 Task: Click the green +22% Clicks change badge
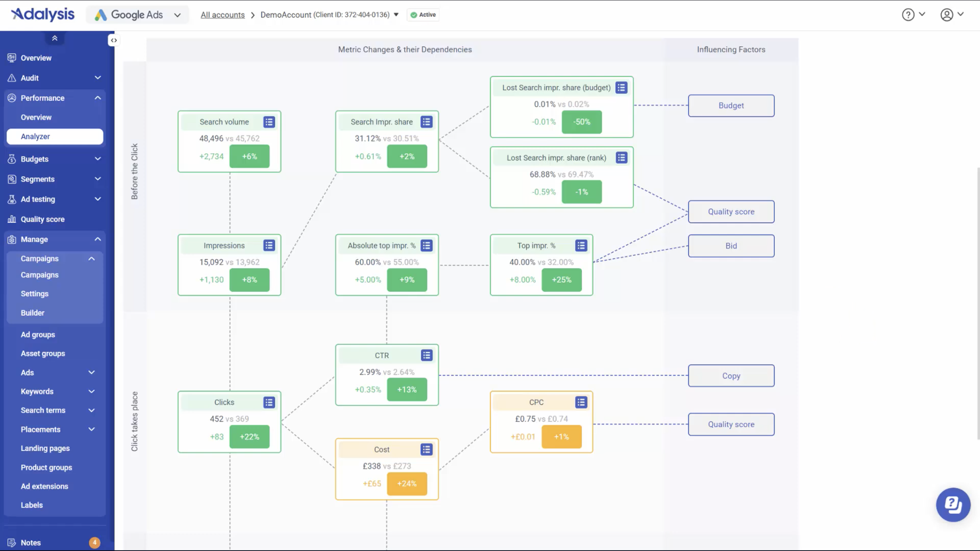coord(249,437)
